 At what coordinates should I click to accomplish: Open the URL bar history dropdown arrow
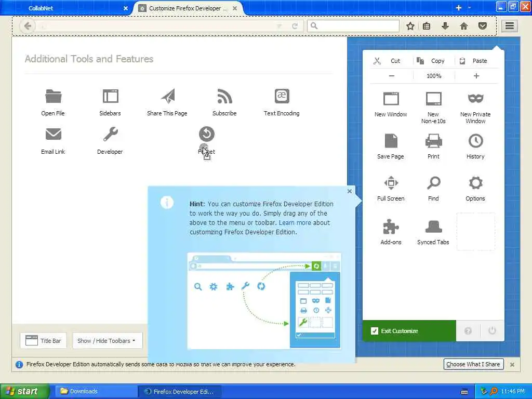pos(279,26)
